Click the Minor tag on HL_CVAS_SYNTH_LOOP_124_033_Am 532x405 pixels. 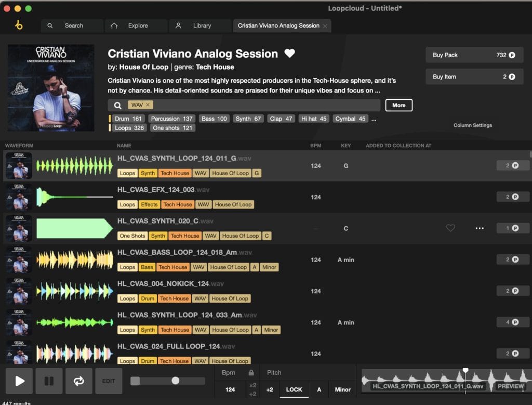click(271, 330)
